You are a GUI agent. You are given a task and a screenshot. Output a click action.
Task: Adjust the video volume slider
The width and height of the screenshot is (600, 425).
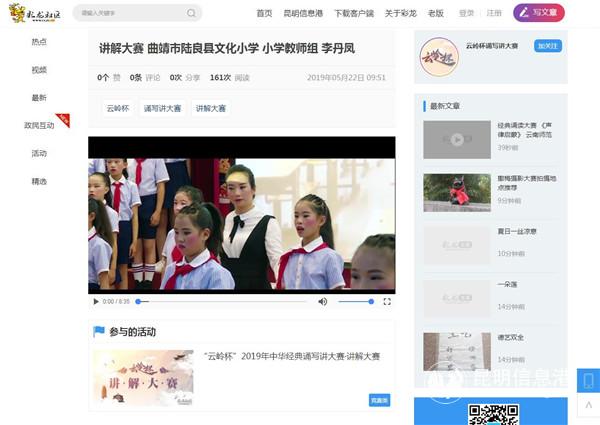click(355, 301)
